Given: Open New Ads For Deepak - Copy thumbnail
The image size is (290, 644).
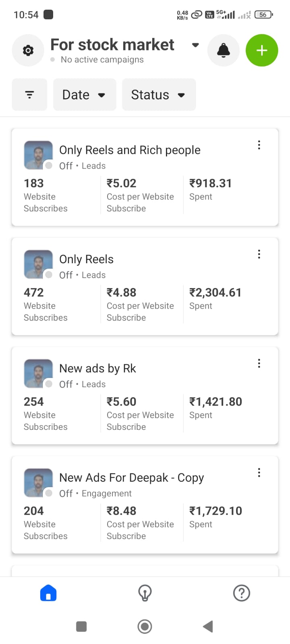Looking at the screenshot, I should pos(38,482).
